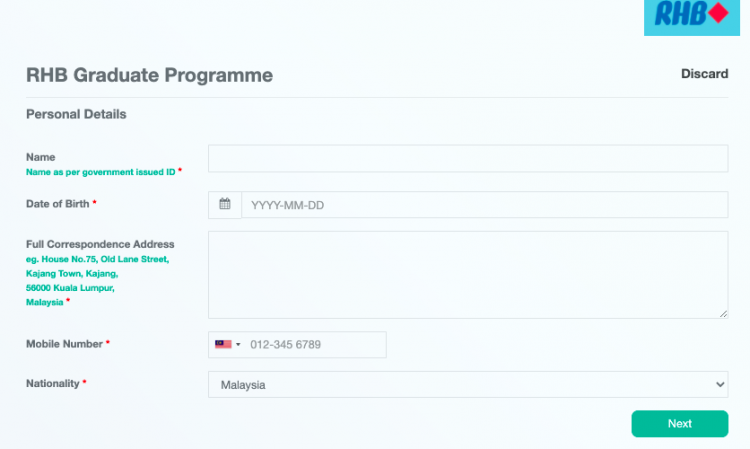Select the Full Correspondence Address textarea
The width and height of the screenshot is (750, 449).
coord(467,274)
